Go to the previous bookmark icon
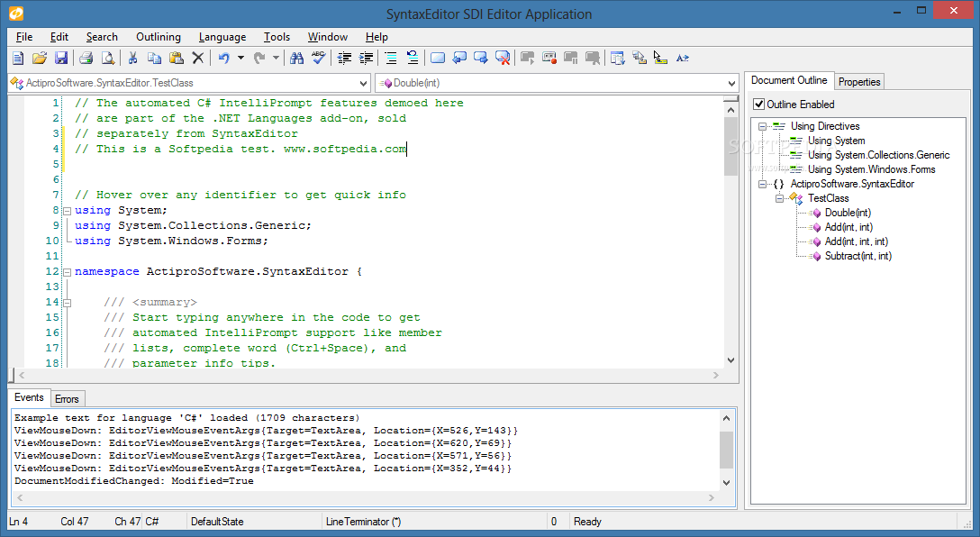 (459, 59)
